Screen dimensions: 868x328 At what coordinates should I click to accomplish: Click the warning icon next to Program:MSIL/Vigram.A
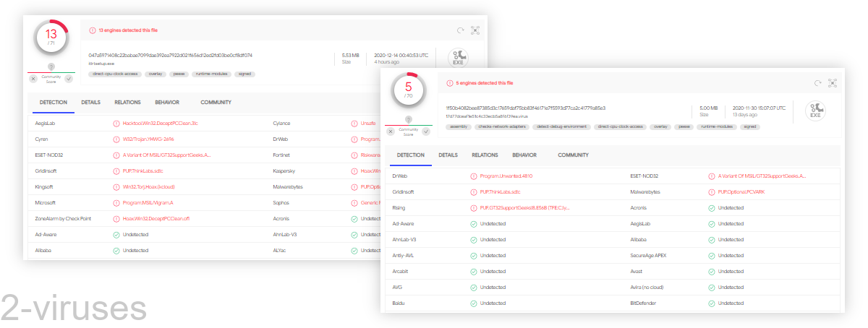[116, 202]
